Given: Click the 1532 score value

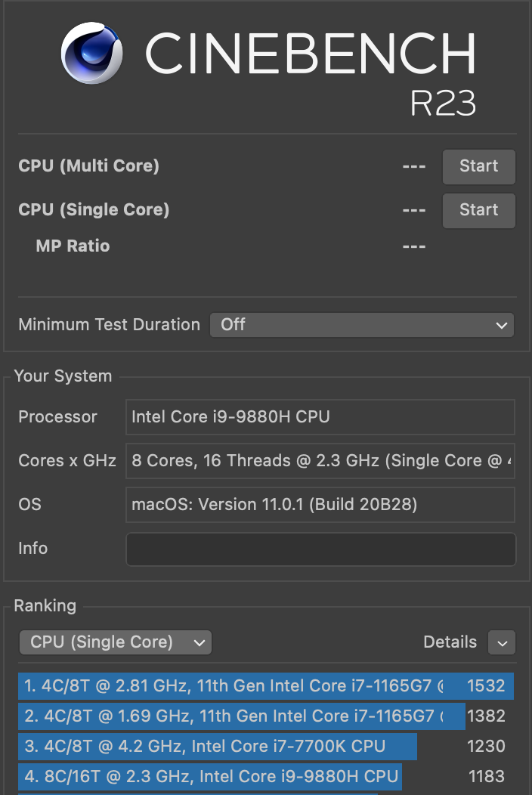Looking at the screenshot, I should pyautogui.click(x=486, y=686).
